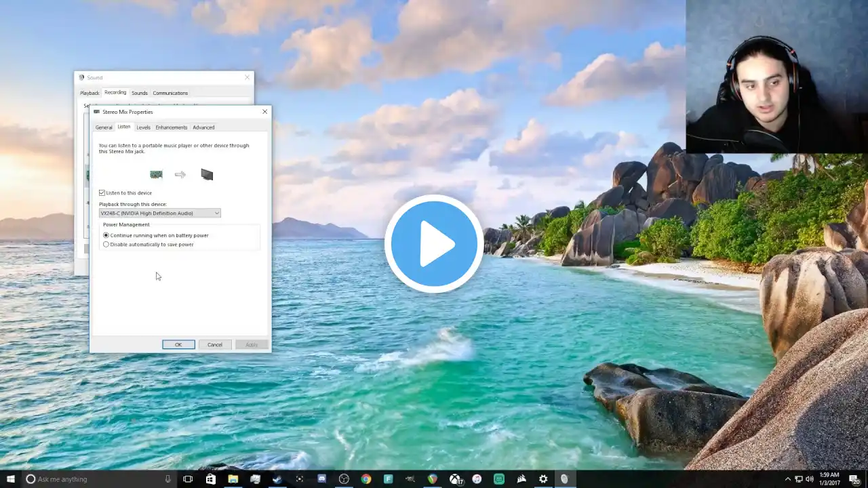Switch to the Levels tab
The image size is (868, 488).
tap(143, 127)
